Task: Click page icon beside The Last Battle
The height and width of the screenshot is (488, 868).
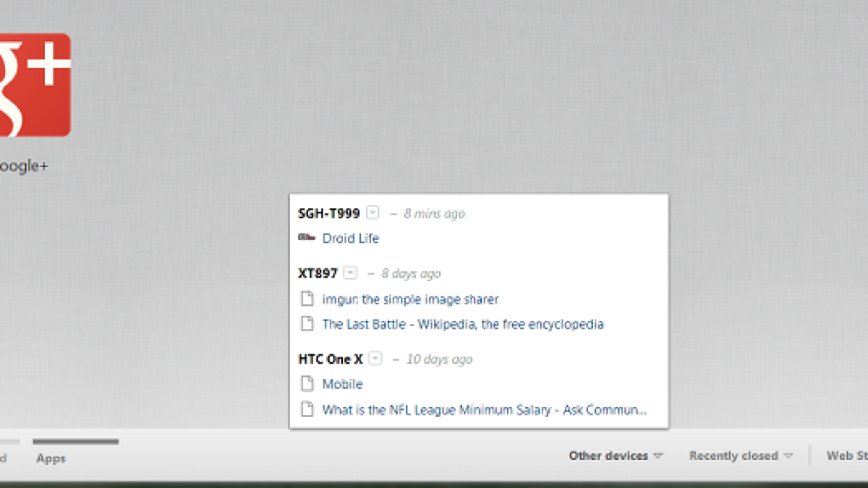Action: (x=307, y=324)
